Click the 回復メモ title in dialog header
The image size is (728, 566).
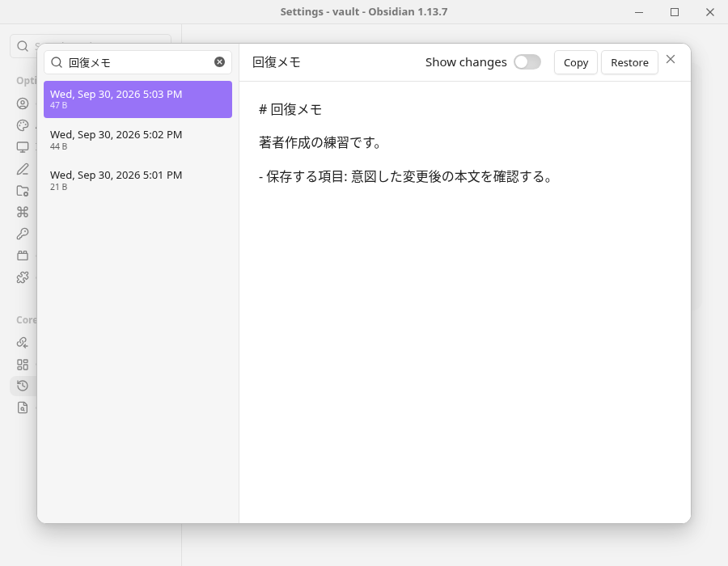tap(277, 62)
